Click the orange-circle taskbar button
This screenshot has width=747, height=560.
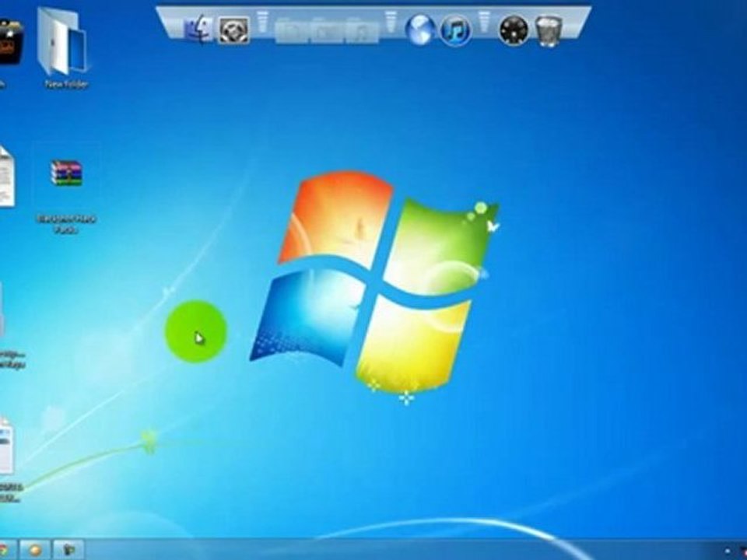pos(35,550)
